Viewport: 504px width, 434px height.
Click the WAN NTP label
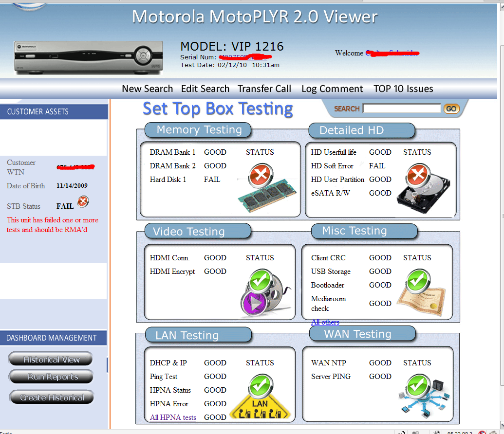tap(329, 363)
